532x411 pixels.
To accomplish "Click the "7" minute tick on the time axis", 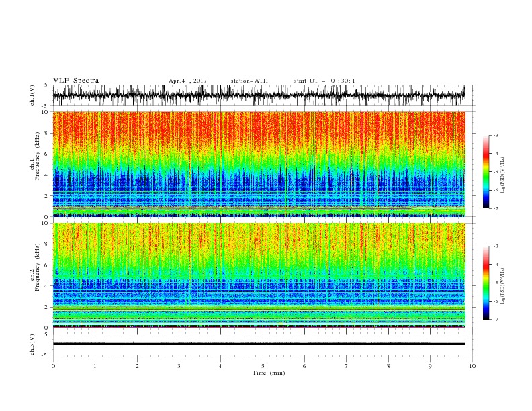I will coord(347,366).
